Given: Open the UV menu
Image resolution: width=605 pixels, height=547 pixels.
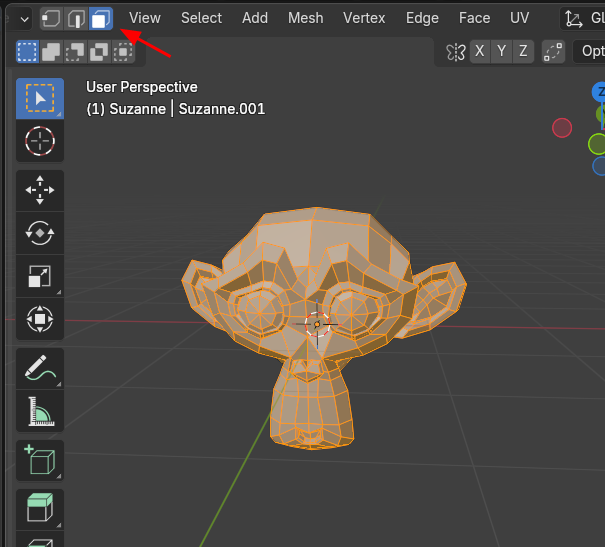Looking at the screenshot, I should point(519,18).
